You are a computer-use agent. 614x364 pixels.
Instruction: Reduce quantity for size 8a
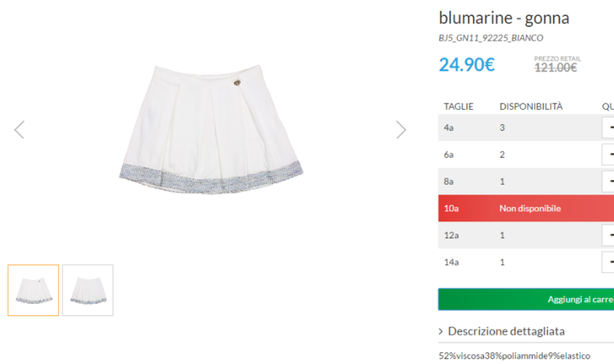pos(609,182)
